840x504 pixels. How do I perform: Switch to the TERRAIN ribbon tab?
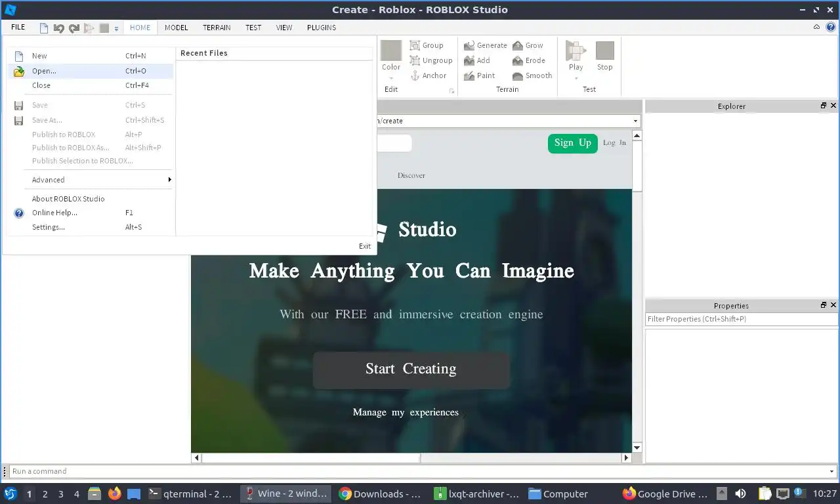click(x=217, y=28)
